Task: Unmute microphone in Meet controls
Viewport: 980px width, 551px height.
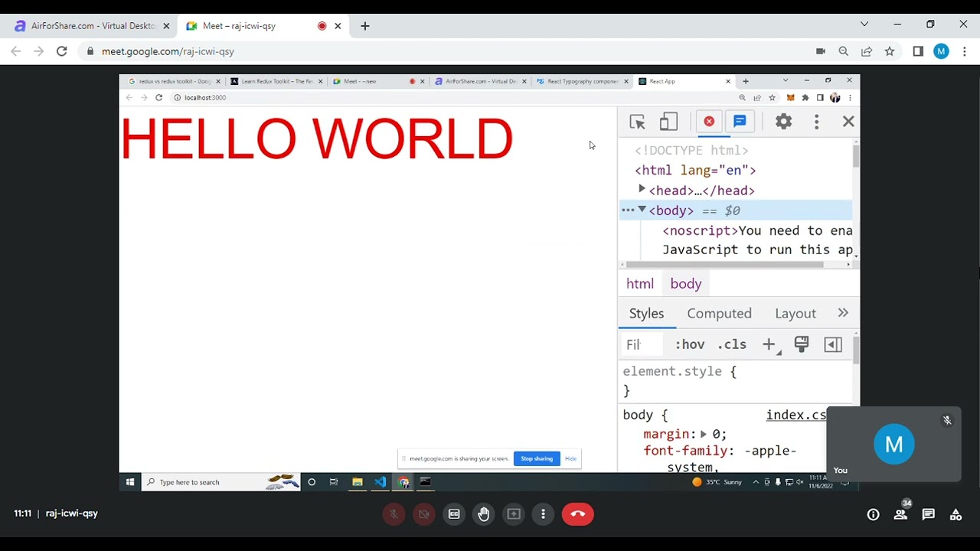Action: click(x=394, y=514)
